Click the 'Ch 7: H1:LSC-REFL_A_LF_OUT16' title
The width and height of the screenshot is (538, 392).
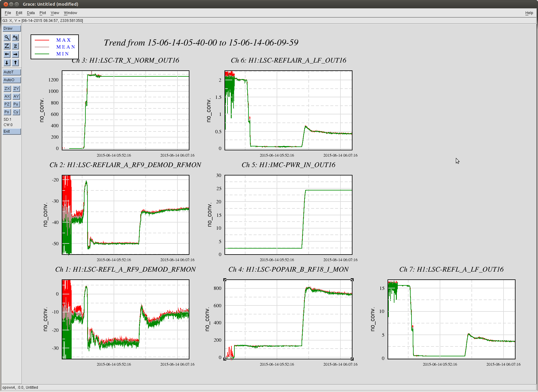[451, 270]
